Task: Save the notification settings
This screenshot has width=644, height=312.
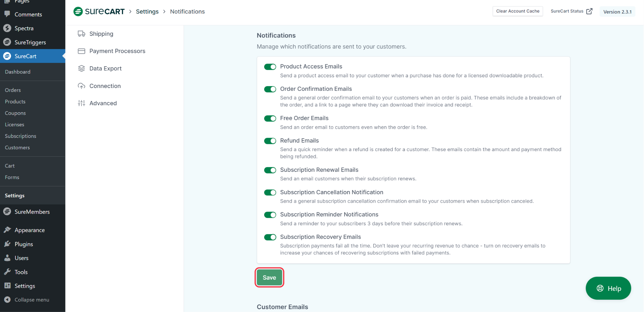Action: [269, 277]
